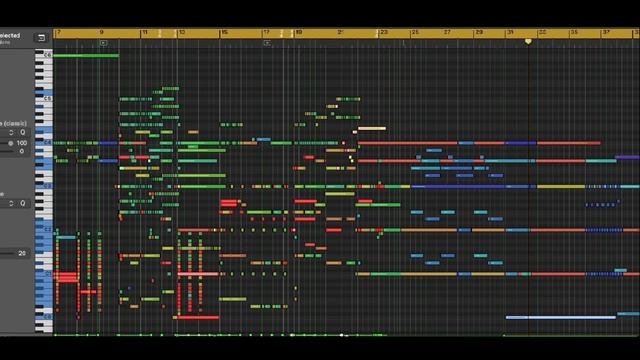The width and height of the screenshot is (640, 360).
Task: Click bar 15 in the ruler
Action: (x=224, y=32)
